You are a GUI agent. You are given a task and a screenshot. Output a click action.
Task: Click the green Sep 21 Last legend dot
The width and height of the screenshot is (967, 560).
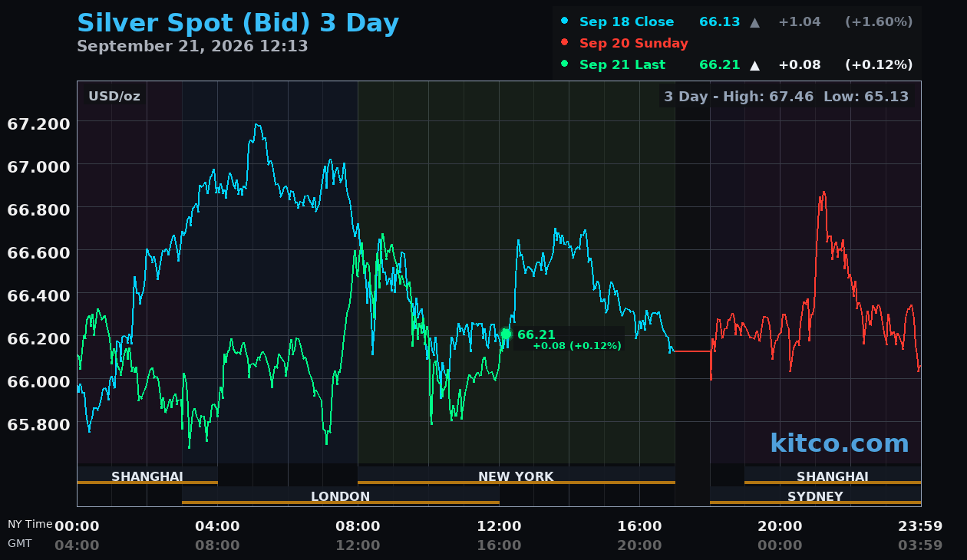pos(565,64)
